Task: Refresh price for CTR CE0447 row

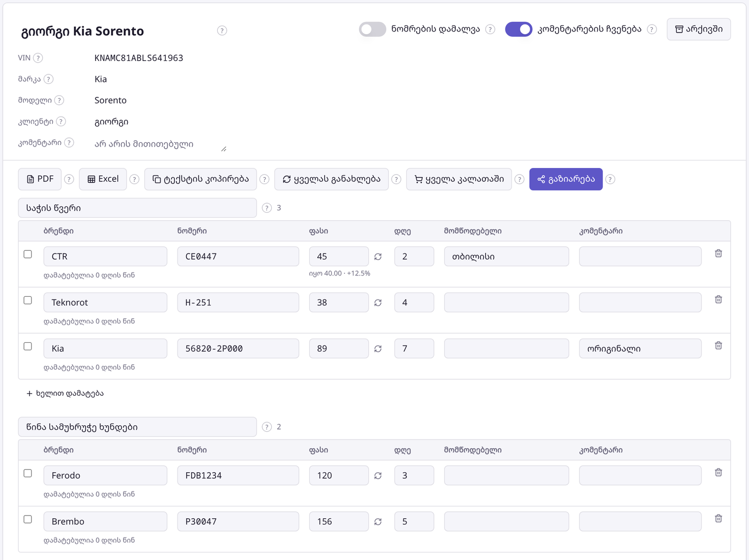Action: [378, 257]
